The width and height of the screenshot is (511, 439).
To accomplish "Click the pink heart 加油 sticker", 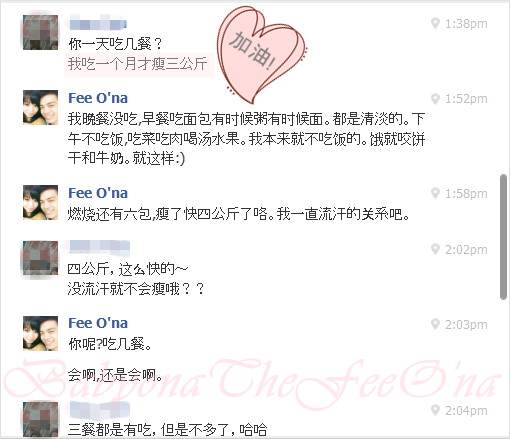I will click(261, 54).
